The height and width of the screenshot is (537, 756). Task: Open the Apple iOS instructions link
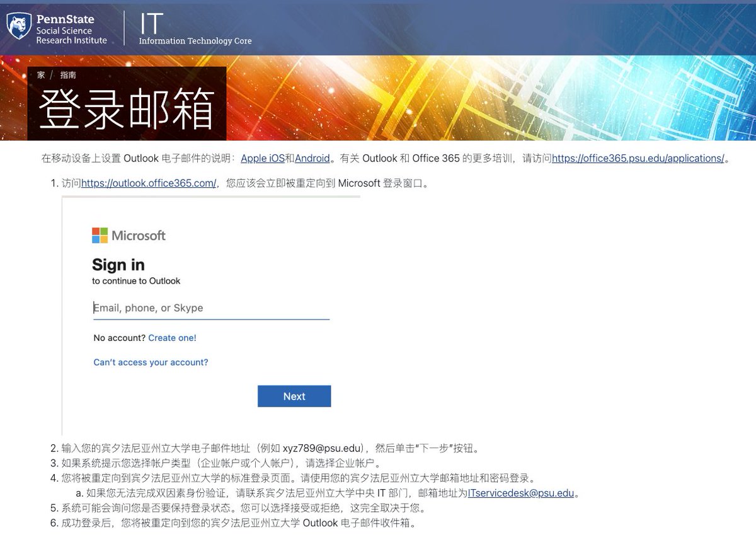coord(263,158)
